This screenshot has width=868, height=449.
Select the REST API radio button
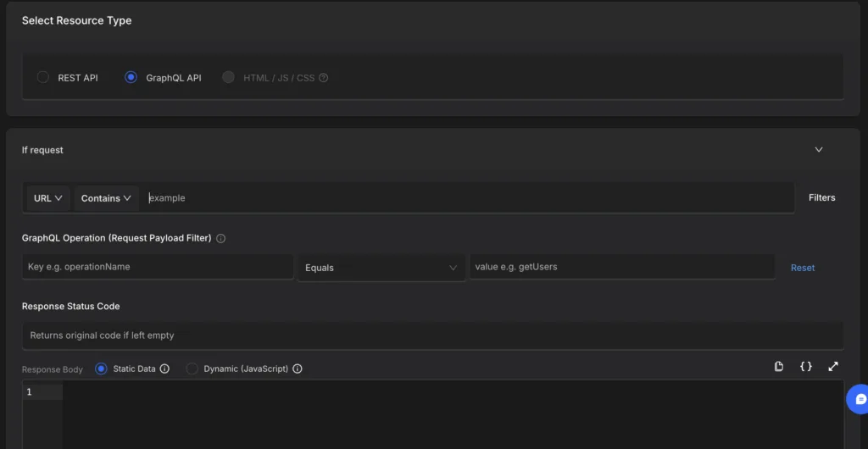point(43,77)
